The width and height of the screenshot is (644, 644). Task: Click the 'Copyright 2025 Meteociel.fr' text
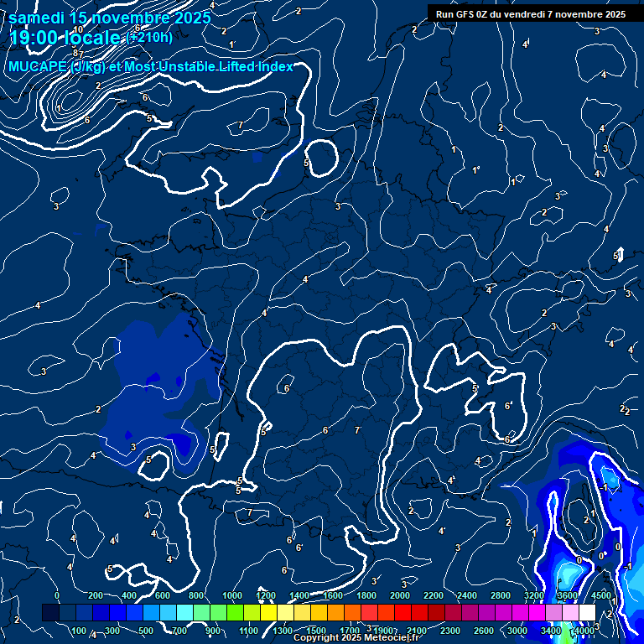coord(356,637)
